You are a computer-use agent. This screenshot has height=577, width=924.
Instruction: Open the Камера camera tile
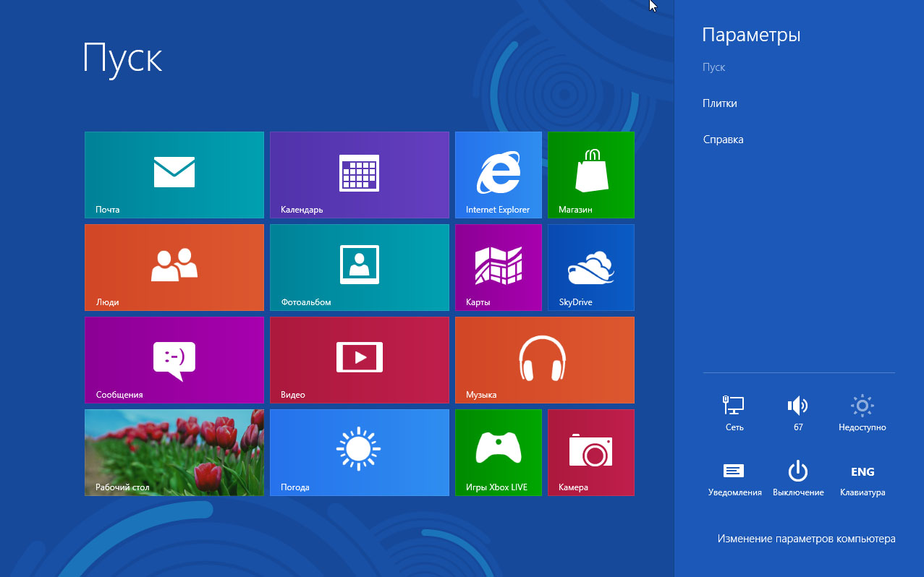(591, 453)
